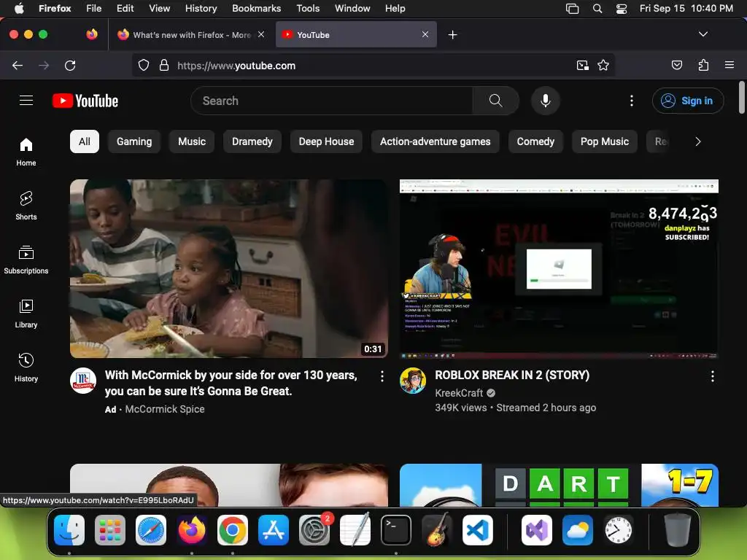Close the YouTube tab
The image size is (747, 560).
[425, 34]
